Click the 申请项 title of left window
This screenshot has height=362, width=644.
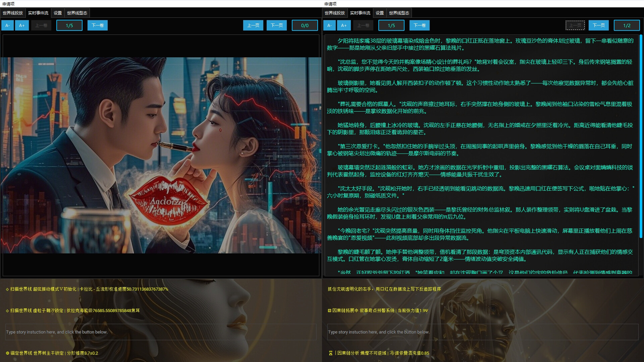(8, 4)
